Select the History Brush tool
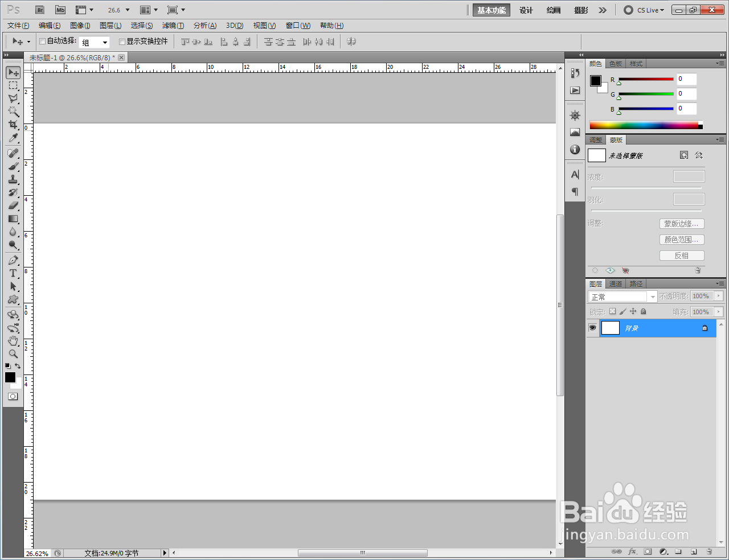 (x=13, y=192)
